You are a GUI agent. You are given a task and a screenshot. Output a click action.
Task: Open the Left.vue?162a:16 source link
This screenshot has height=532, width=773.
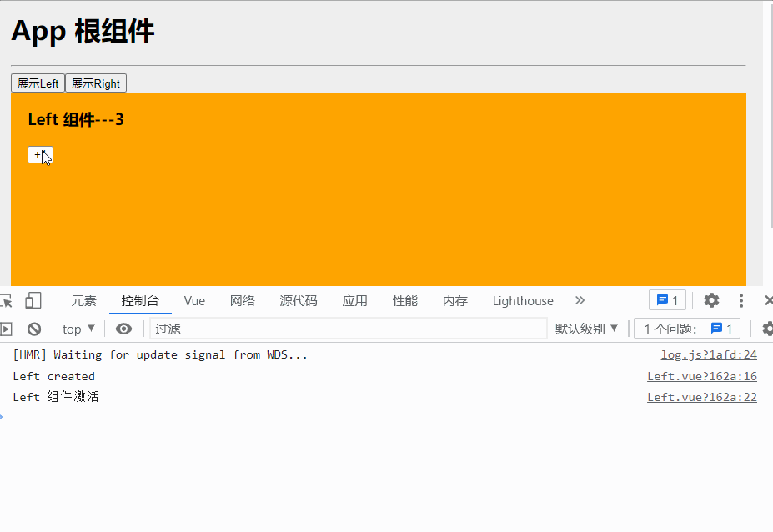[x=702, y=376]
